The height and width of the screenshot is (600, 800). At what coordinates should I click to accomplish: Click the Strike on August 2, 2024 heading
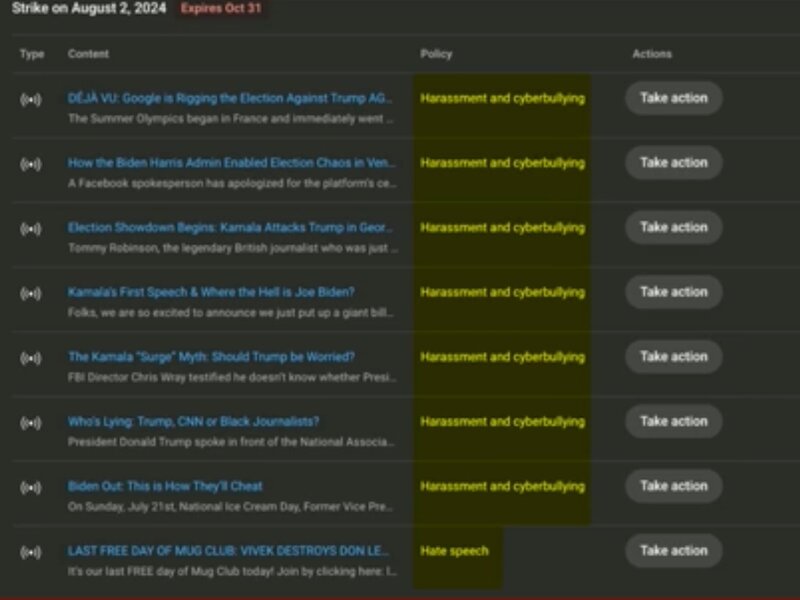[x=89, y=8]
